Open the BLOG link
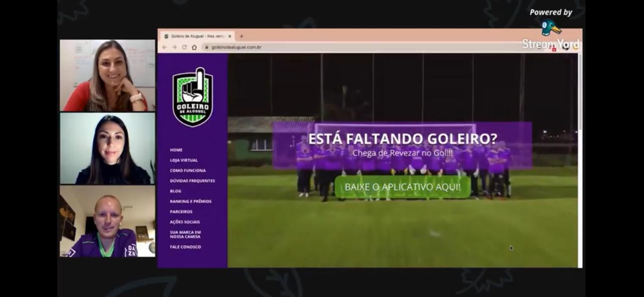The image size is (644, 297). tap(176, 191)
